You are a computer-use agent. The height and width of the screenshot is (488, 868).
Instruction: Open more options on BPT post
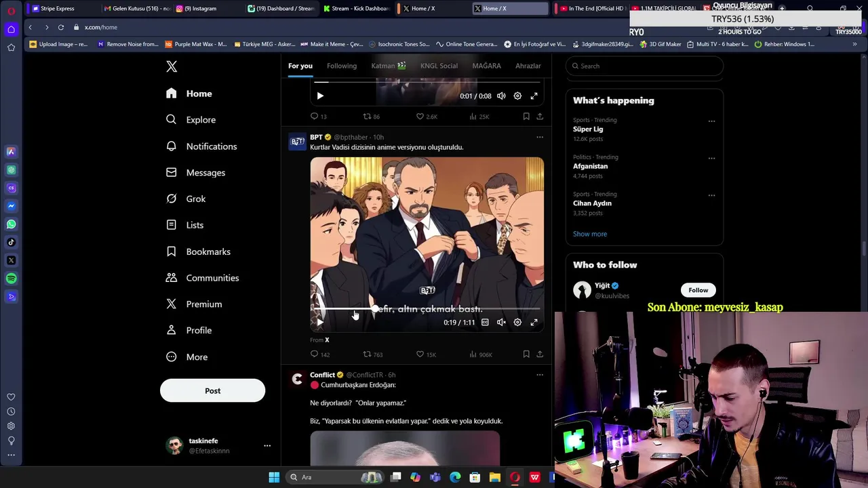pos(540,137)
